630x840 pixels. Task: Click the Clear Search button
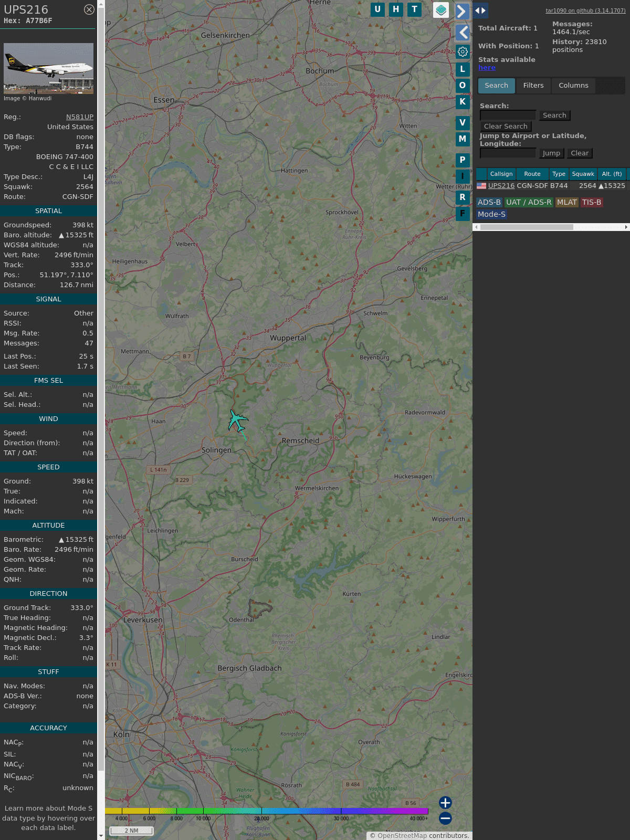[x=506, y=127]
